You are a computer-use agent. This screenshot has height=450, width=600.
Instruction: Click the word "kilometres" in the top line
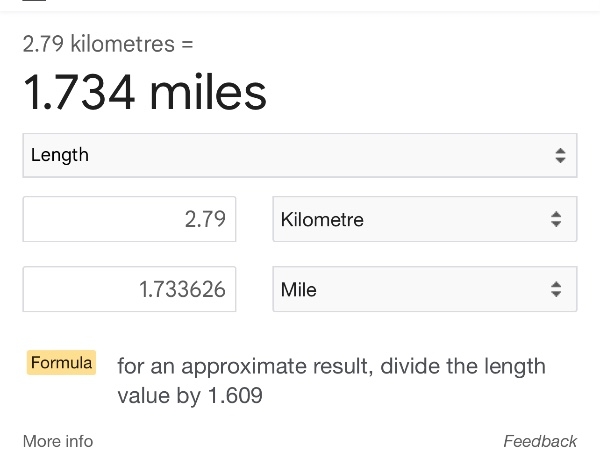tap(124, 45)
